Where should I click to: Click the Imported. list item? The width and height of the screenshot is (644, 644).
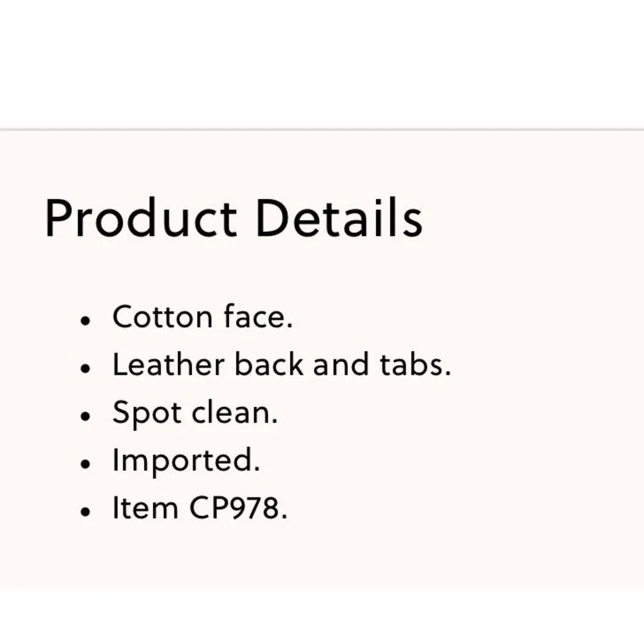pos(187,461)
